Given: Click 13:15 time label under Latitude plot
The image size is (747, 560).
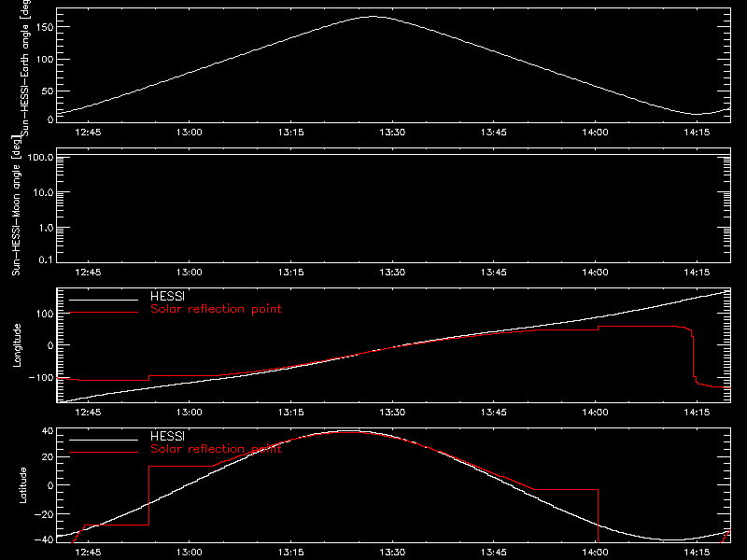Looking at the screenshot, I should [290, 552].
